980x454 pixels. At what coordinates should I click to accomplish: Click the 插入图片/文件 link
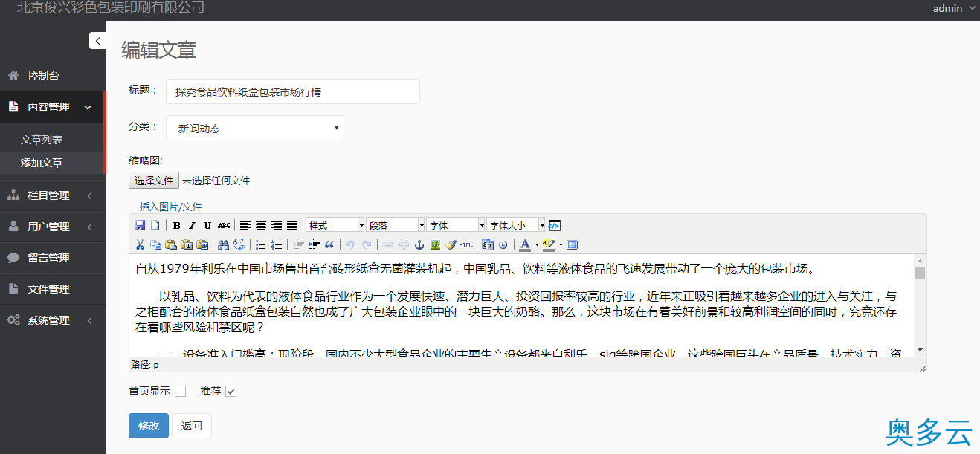click(171, 207)
